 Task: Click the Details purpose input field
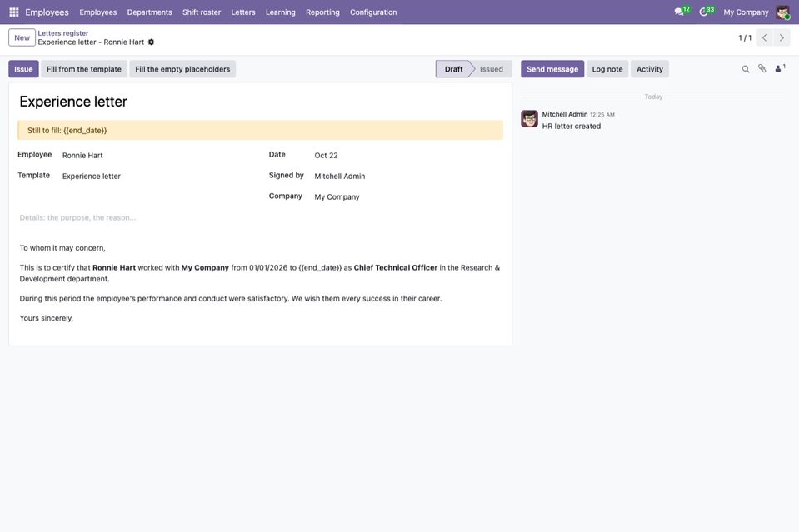click(261, 218)
